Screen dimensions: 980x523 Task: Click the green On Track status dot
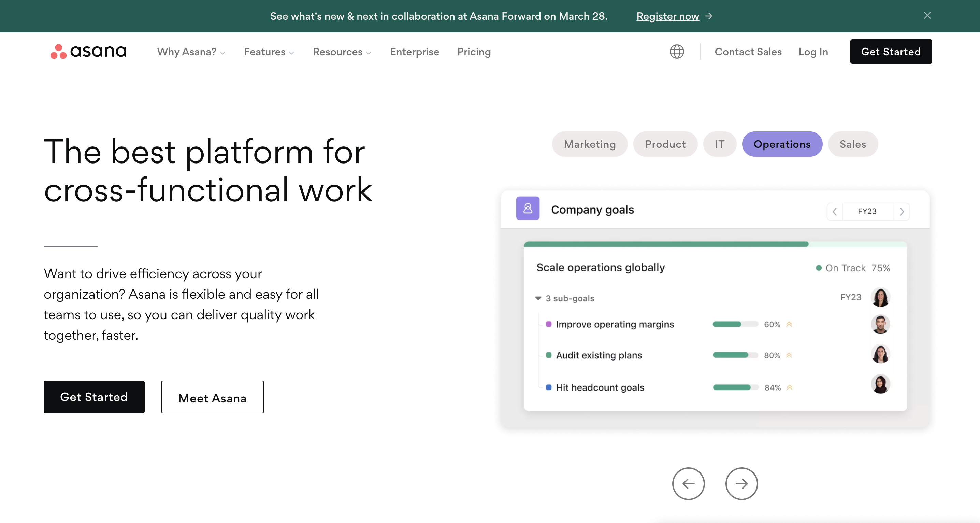(818, 268)
